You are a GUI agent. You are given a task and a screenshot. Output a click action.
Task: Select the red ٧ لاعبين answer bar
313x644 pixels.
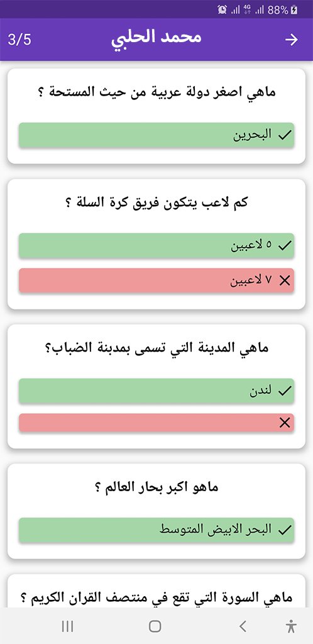(156, 280)
